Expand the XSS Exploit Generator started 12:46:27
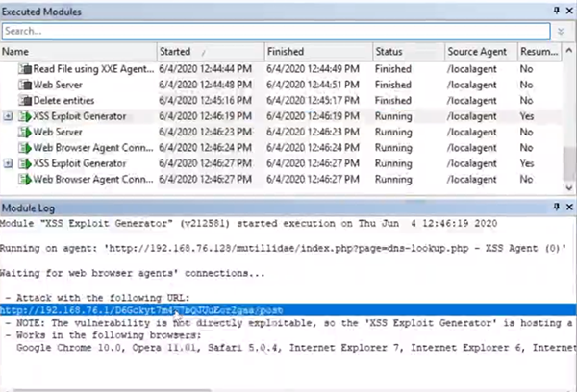Screen dimensions: 577x392 [8, 163]
